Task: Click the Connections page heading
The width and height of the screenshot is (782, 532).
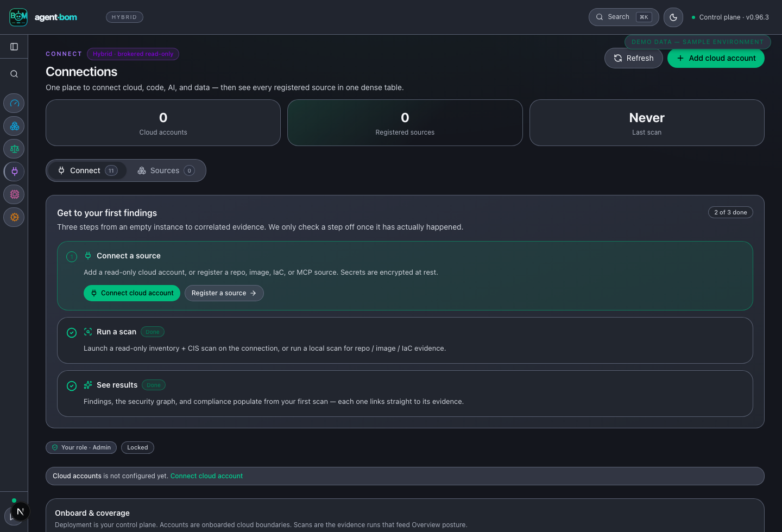Action: click(81, 72)
